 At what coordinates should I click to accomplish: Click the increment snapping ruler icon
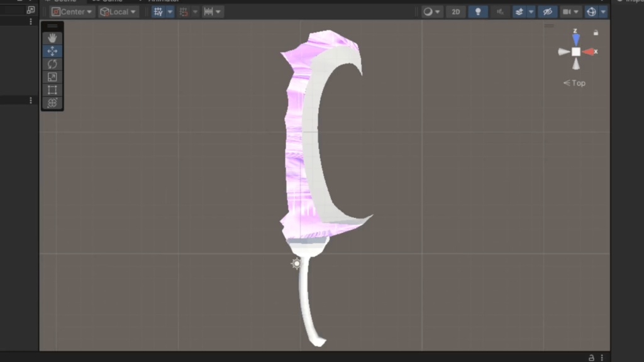click(209, 12)
